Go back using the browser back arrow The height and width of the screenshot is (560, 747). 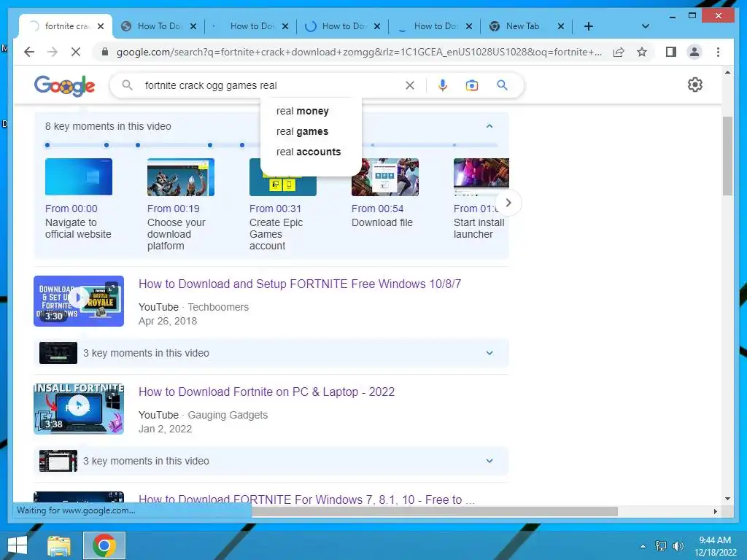pyautogui.click(x=29, y=52)
